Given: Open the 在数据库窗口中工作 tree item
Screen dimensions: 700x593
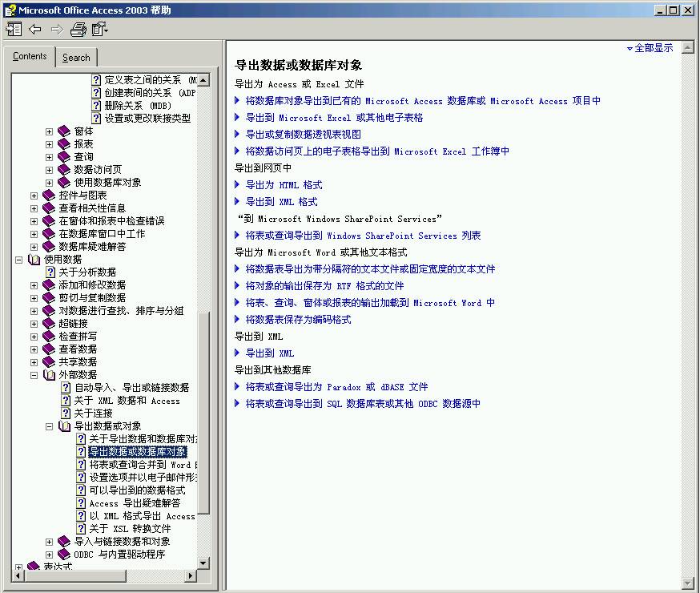Looking at the screenshot, I should [102, 234].
